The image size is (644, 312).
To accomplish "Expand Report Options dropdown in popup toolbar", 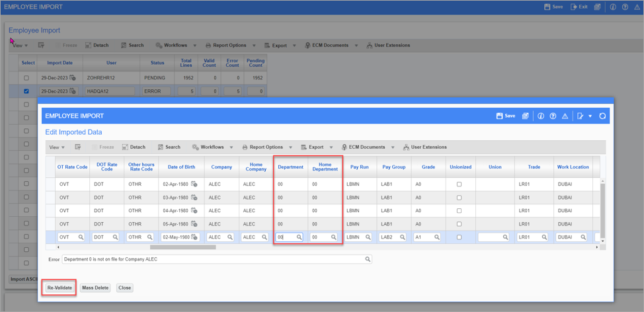I will pyautogui.click(x=291, y=147).
